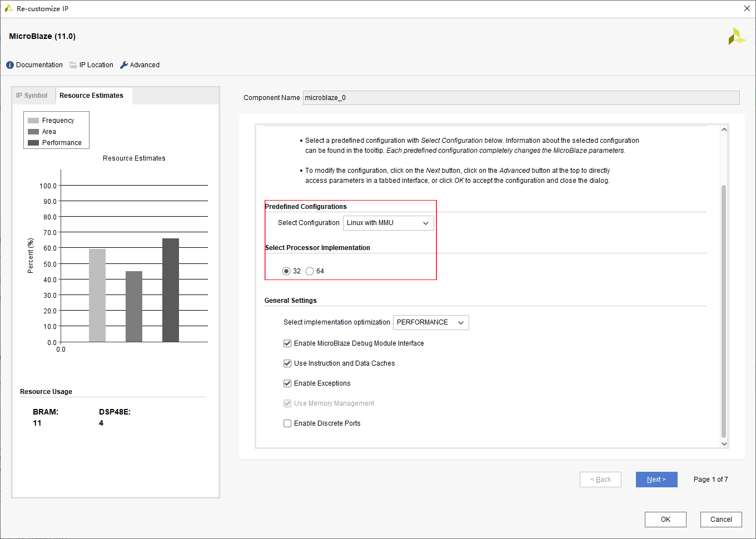
Task: Click the Component Name field
Action: [x=521, y=98]
